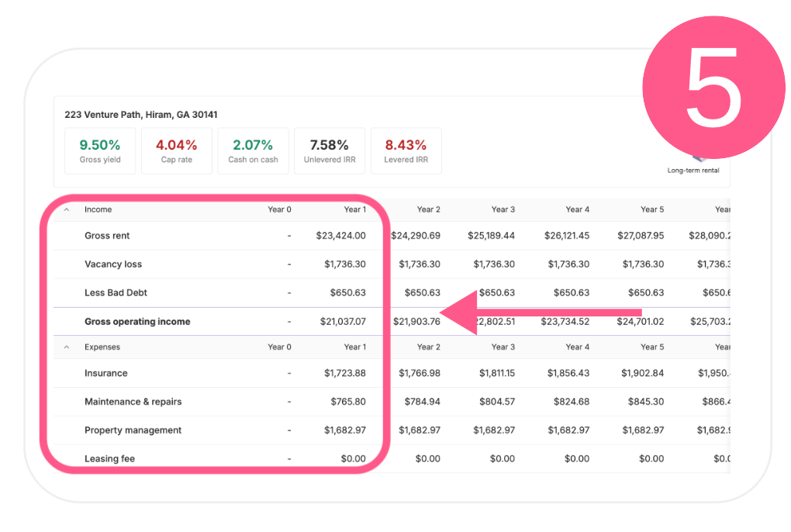The width and height of the screenshot is (791, 532).
Task: Click Maintenance & repairs value $765.80
Action: click(x=349, y=402)
